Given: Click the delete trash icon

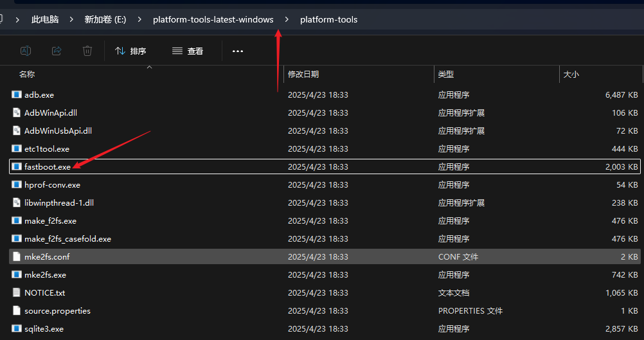Looking at the screenshot, I should pyautogui.click(x=87, y=51).
